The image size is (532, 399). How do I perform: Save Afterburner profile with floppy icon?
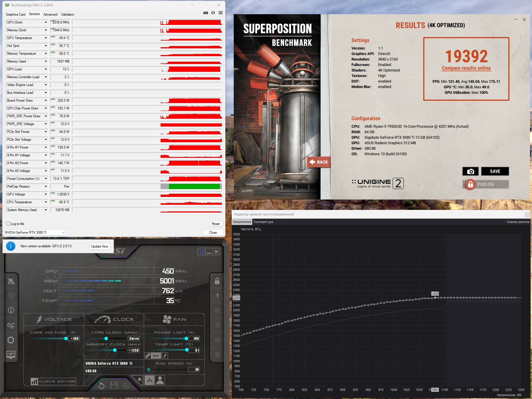[x=114, y=385]
